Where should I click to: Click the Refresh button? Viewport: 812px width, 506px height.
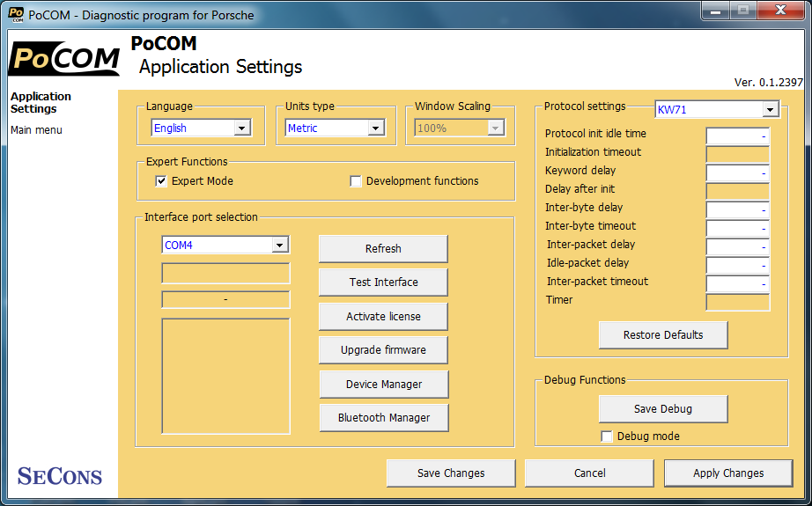point(383,248)
